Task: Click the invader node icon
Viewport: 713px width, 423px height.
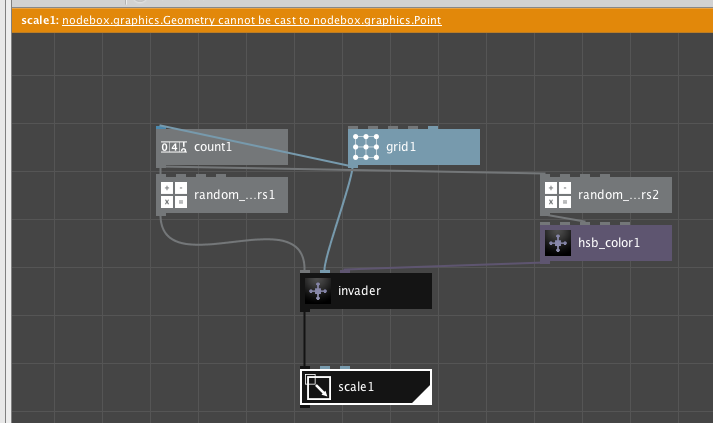Action: (318, 291)
